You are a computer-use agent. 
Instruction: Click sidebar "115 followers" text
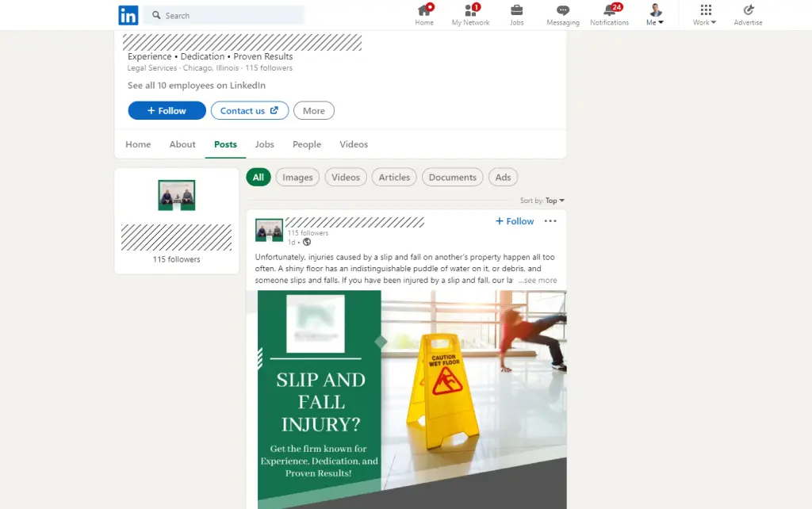pyautogui.click(x=176, y=259)
